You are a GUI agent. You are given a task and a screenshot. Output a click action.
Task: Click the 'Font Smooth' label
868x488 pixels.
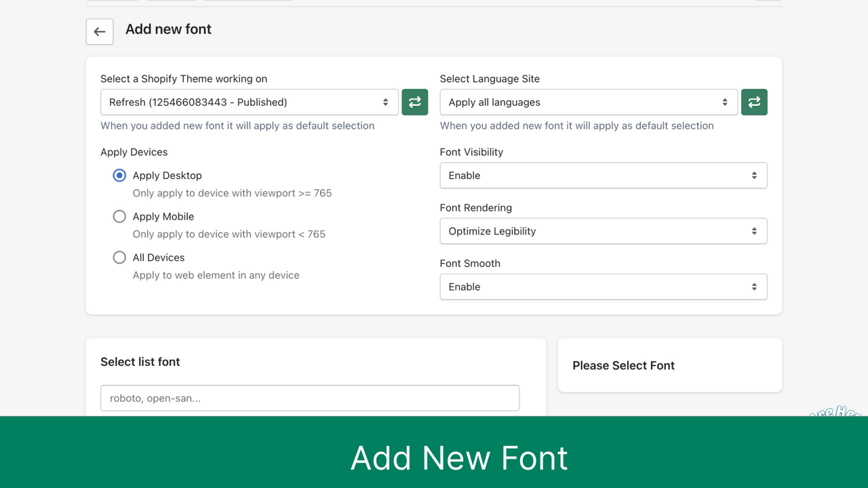click(470, 263)
